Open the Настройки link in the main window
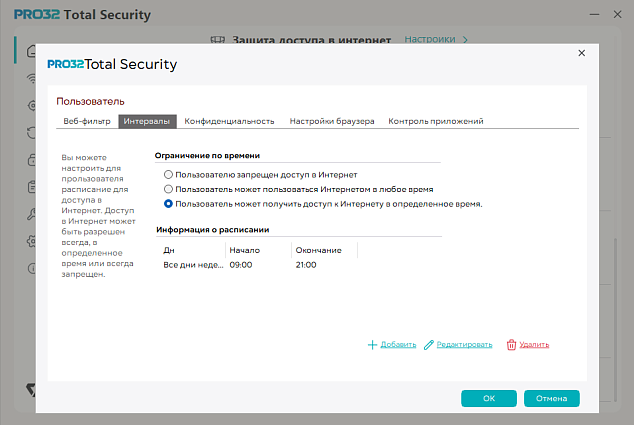 click(430, 40)
